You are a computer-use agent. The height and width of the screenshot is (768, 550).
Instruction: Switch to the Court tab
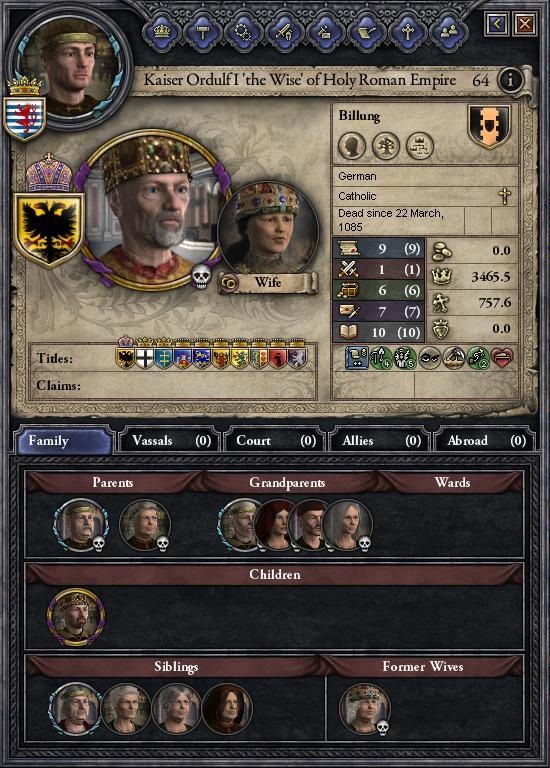point(274,440)
